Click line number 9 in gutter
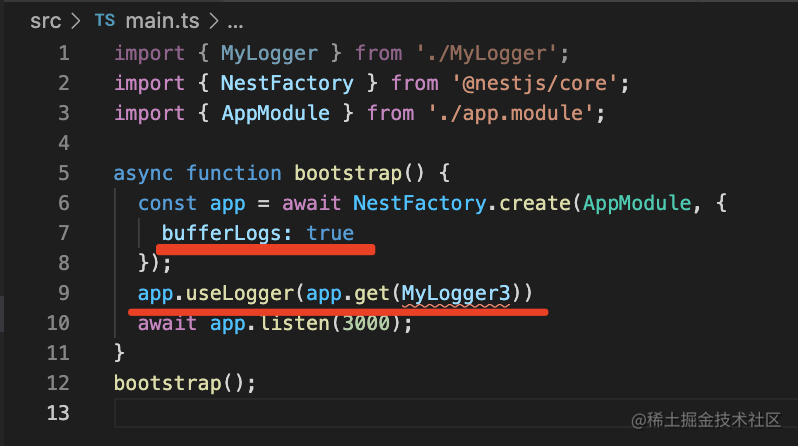The height and width of the screenshot is (446, 798). coord(64,293)
